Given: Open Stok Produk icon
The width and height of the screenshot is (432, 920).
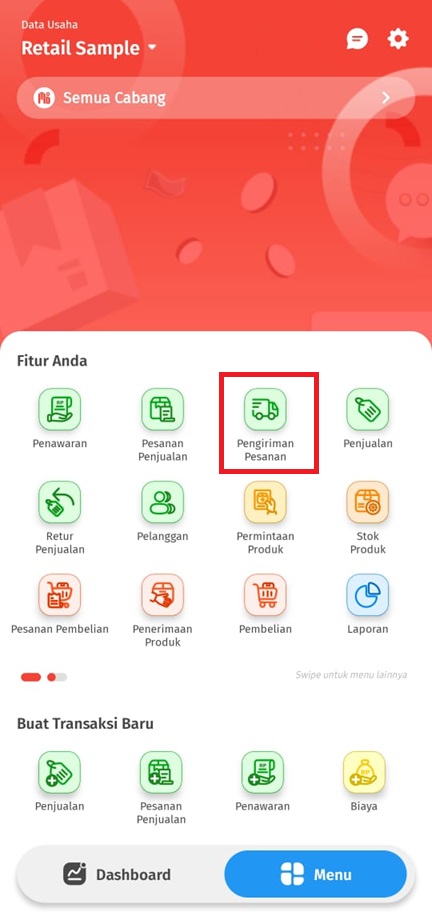Looking at the screenshot, I should pyautogui.click(x=367, y=502).
